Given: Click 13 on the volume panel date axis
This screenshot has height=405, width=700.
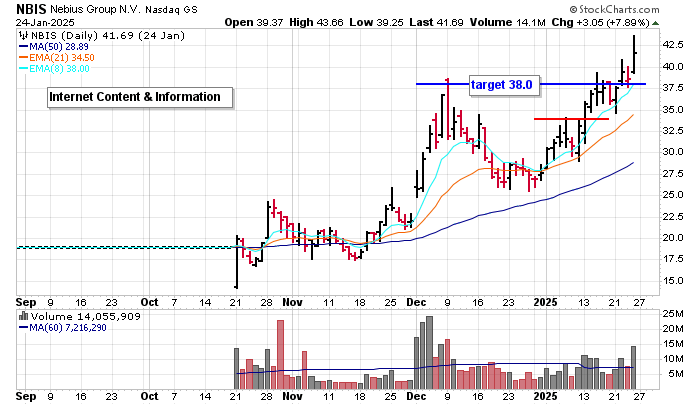Looking at the screenshot, I should (x=583, y=397).
